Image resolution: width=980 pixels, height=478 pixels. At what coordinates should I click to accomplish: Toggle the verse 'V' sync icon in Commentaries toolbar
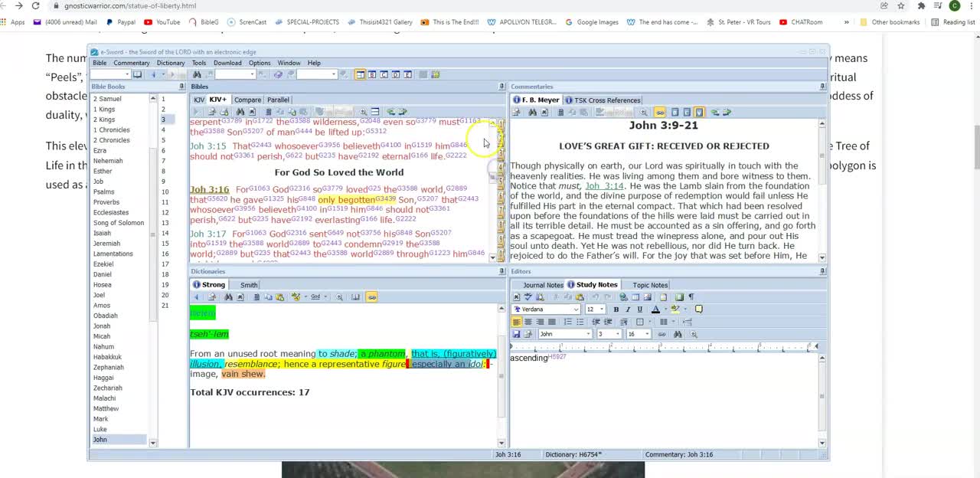[699, 113]
